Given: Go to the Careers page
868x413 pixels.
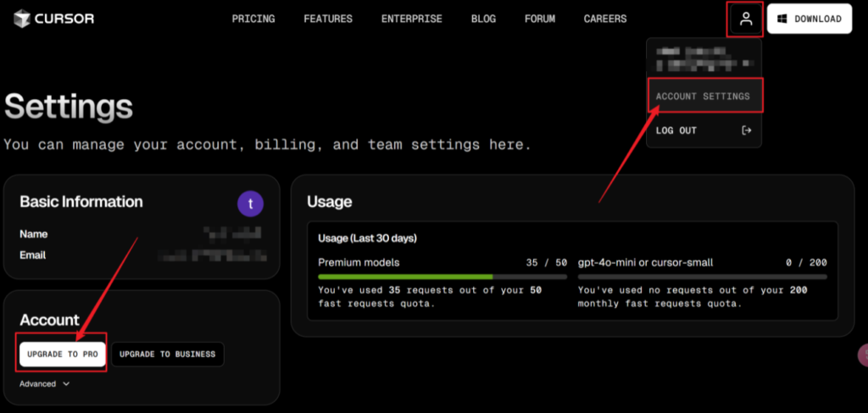Looking at the screenshot, I should 605,19.
